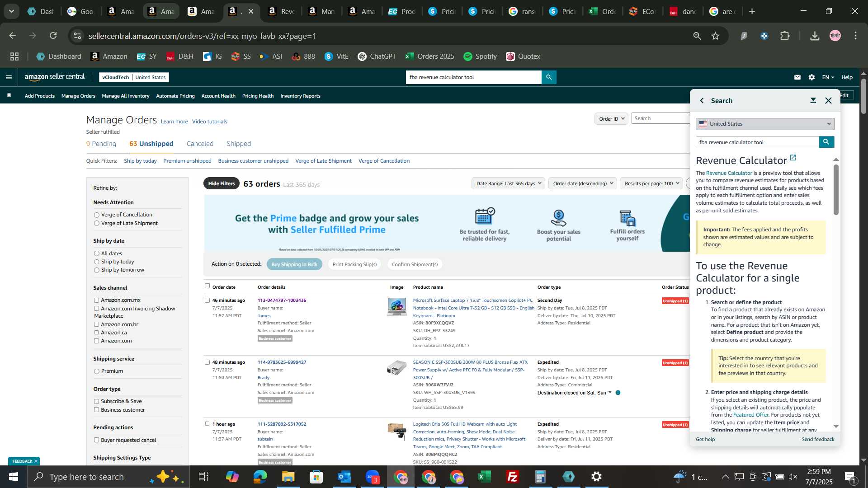
Task: Close the help Search panel
Action: 828,100
